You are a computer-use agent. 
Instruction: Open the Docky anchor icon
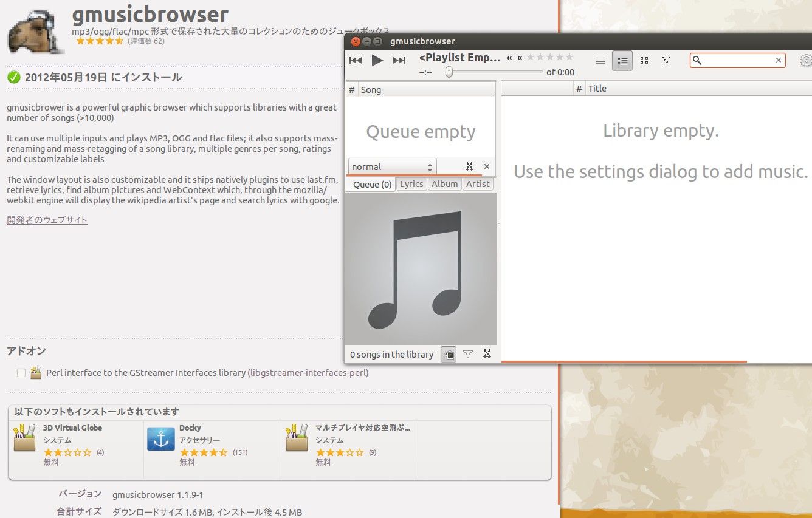coord(161,439)
